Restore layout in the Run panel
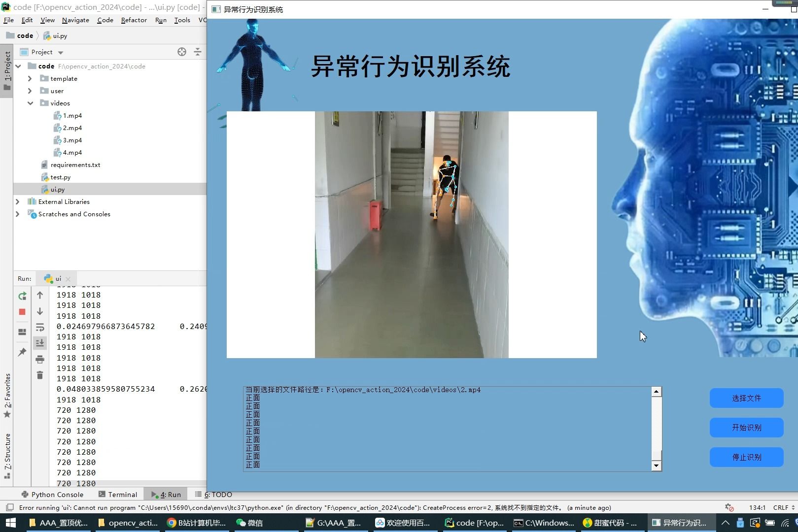The width and height of the screenshot is (798, 532). click(22, 332)
